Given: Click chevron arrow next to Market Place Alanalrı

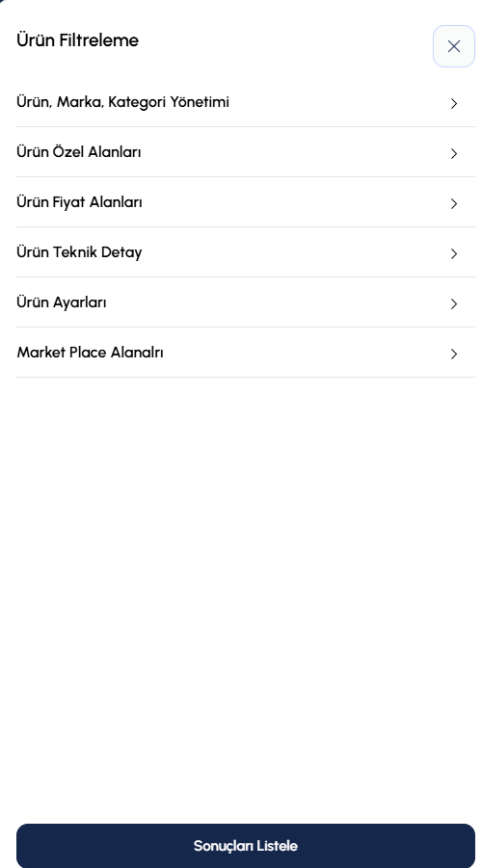Looking at the screenshot, I should point(454,354).
